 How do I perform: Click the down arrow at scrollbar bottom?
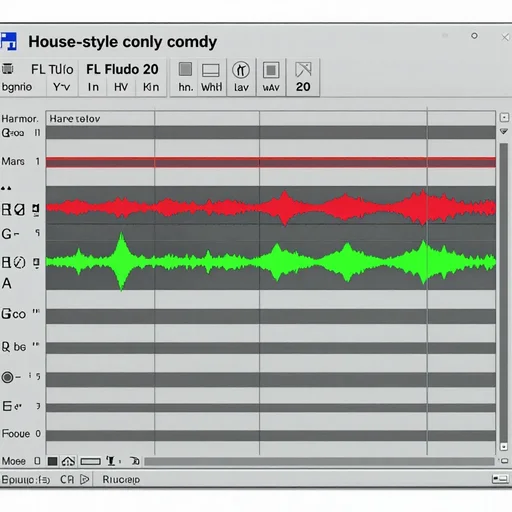504,447
